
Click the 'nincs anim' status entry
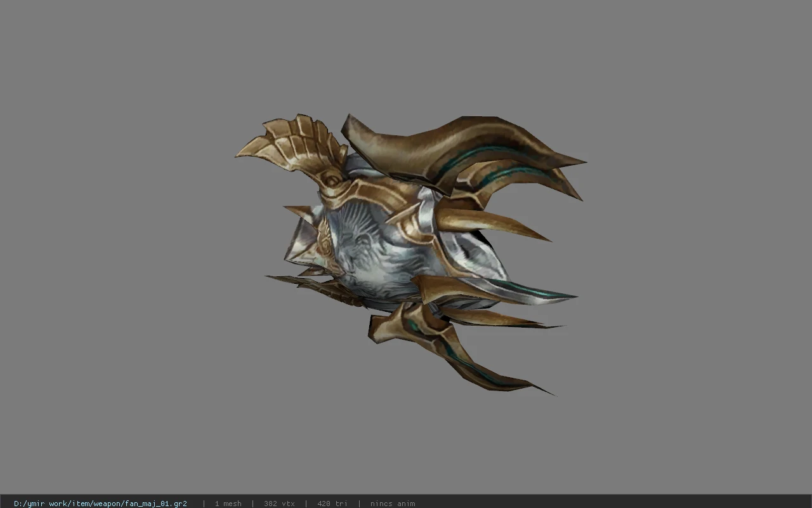(x=393, y=504)
